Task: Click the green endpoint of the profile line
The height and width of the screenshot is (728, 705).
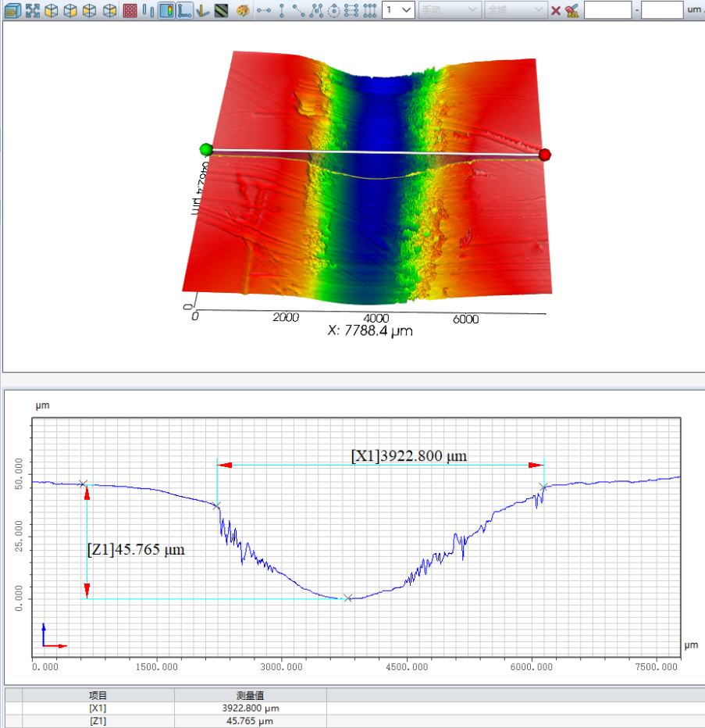Action: (206, 149)
